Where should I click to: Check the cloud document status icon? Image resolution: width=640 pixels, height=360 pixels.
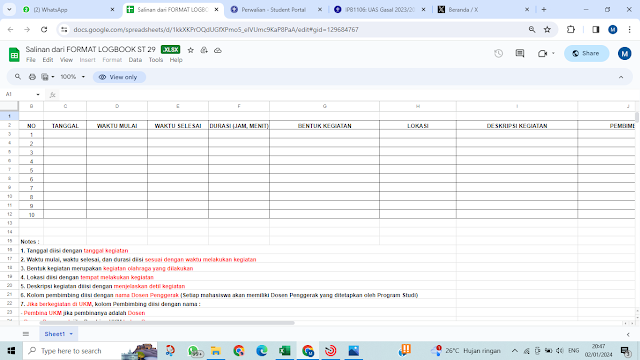[218, 50]
